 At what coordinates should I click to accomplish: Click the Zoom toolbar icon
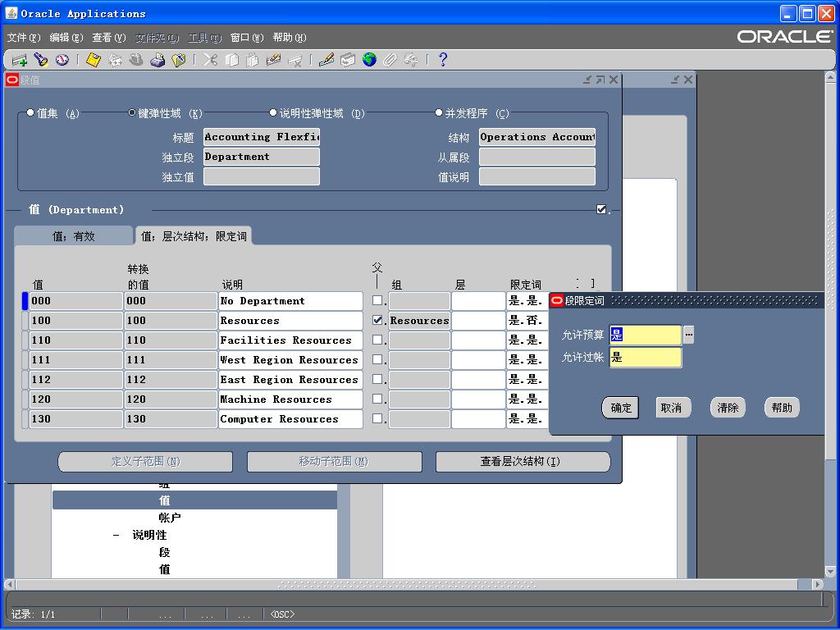[x=348, y=59]
